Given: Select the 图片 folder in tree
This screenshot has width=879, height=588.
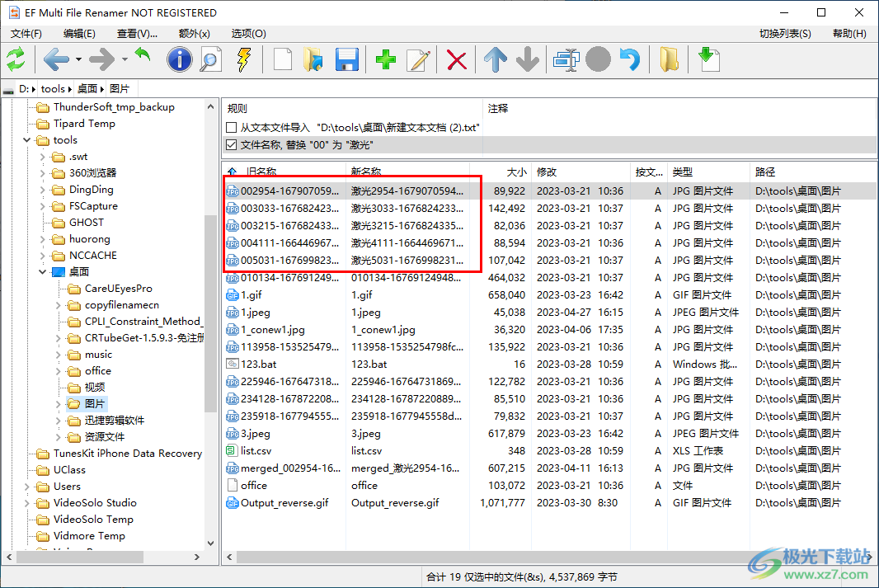Looking at the screenshot, I should tap(94, 403).
